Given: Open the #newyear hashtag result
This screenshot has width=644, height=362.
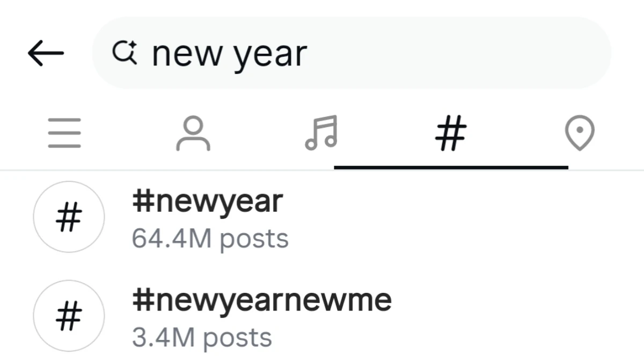Looking at the screenshot, I should pos(208,202).
